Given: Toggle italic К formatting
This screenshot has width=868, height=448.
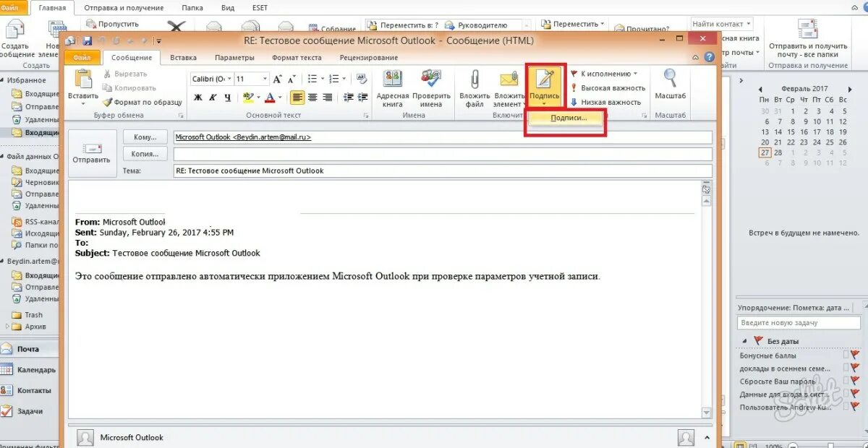Looking at the screenshot, I should tap(213, 98).
